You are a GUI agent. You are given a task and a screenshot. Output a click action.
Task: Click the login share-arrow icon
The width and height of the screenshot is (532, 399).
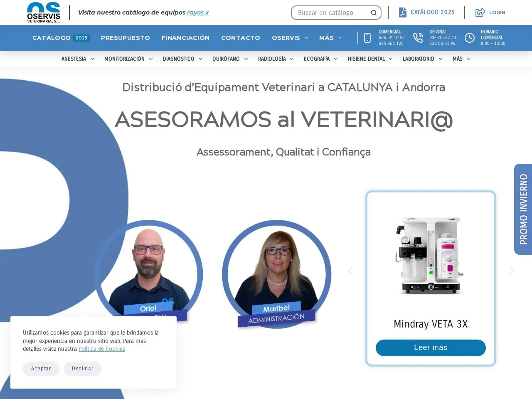click(x=480, y=12)
